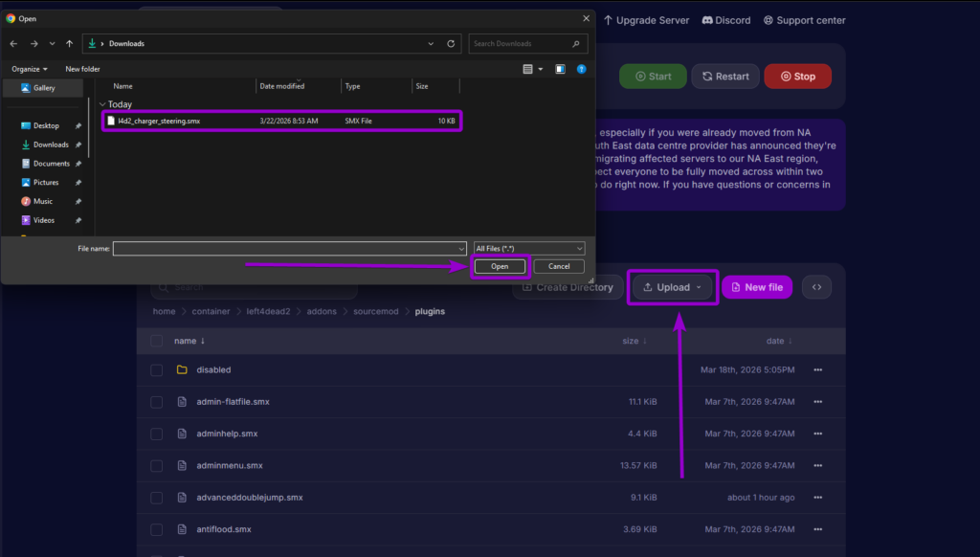Collapse the Today group in the file list
Screen dimensions: 980x557
pyautogui.click(x=102, y=103)
